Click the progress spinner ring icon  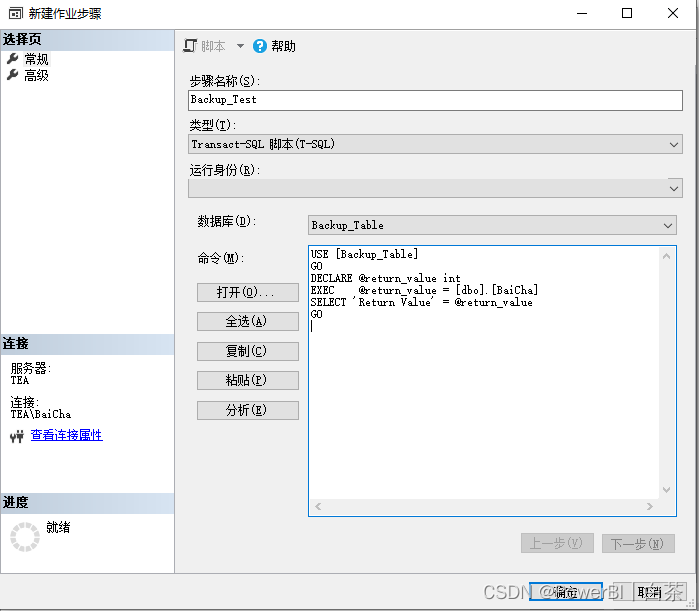coord(25,537)
